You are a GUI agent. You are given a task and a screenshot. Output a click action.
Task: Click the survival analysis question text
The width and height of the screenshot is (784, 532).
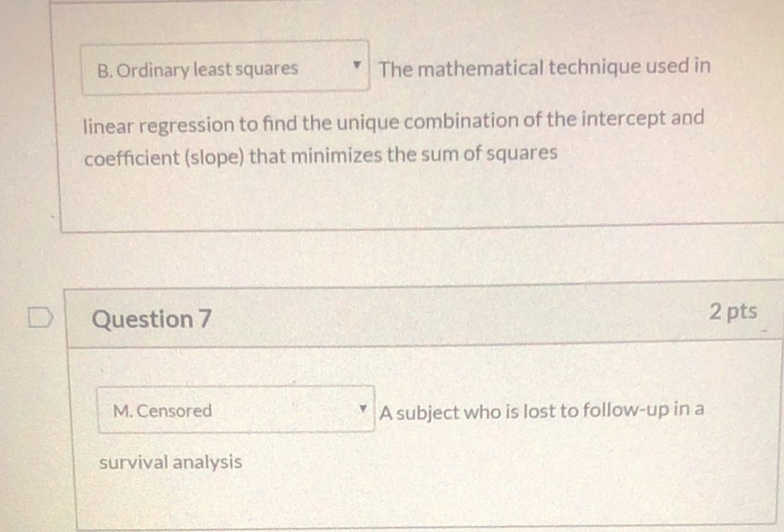(x=170, y=461)
